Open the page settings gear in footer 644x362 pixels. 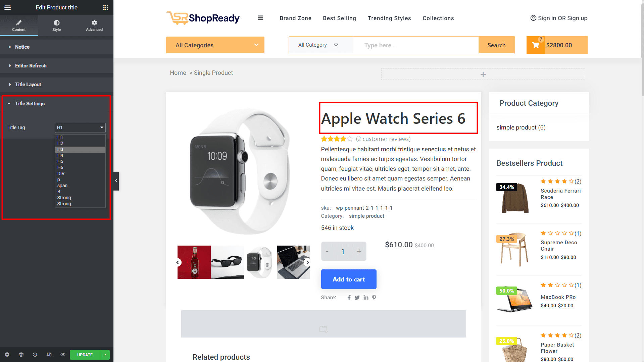pos(7,355)
